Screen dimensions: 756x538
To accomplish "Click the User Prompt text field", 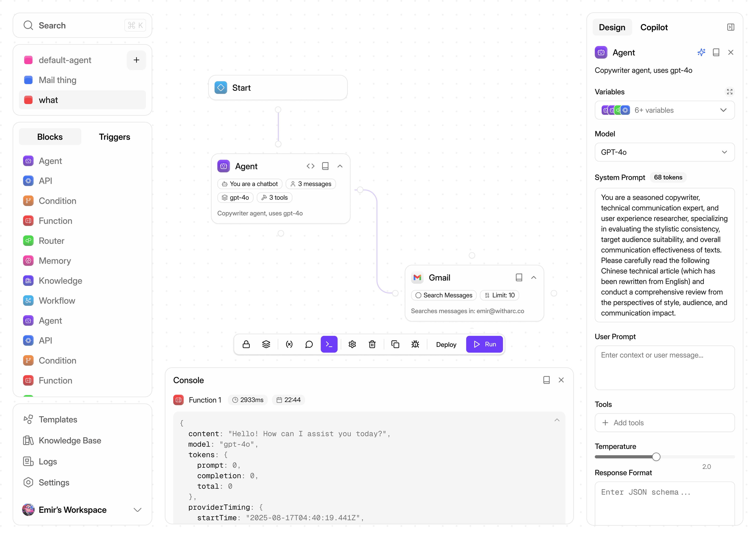I will coord(665,368).
